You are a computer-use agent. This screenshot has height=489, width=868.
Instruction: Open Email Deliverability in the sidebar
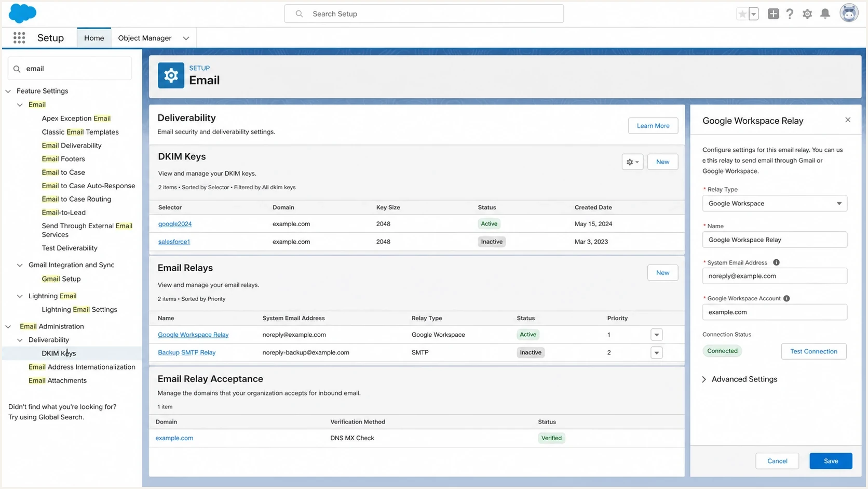click(x=72, y=146)
